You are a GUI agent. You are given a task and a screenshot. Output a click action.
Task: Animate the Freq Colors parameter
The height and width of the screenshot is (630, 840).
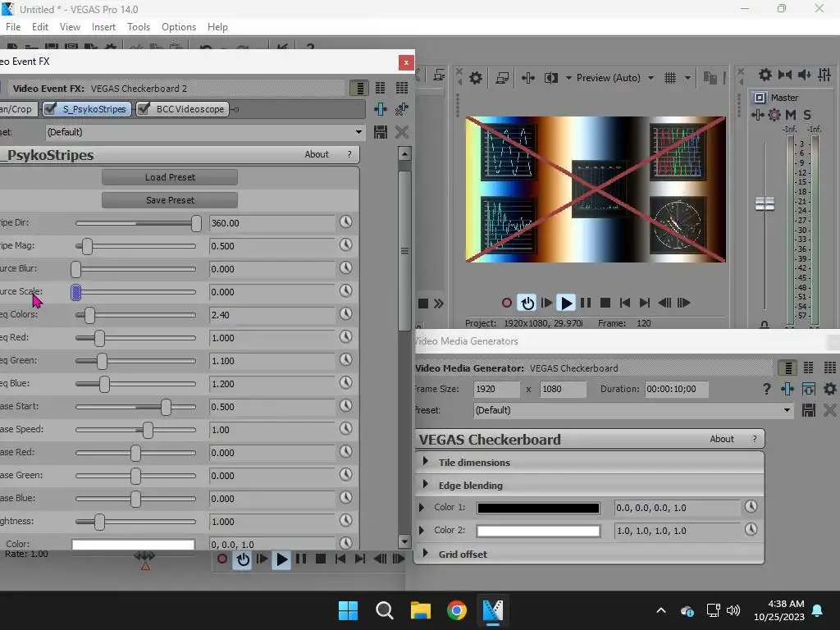click(x=345, y=314)
